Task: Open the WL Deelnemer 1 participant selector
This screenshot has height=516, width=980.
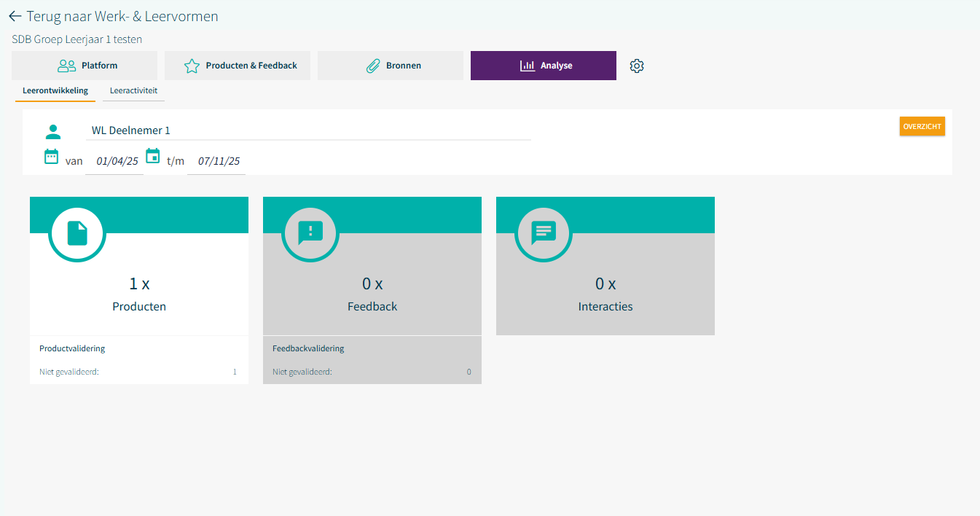Action: (x=307, y=130)
